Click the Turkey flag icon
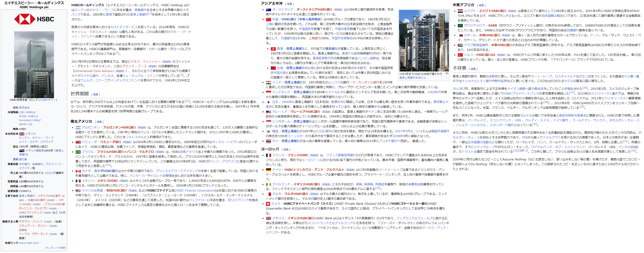 pyautogui.click(x=460, y=55)
